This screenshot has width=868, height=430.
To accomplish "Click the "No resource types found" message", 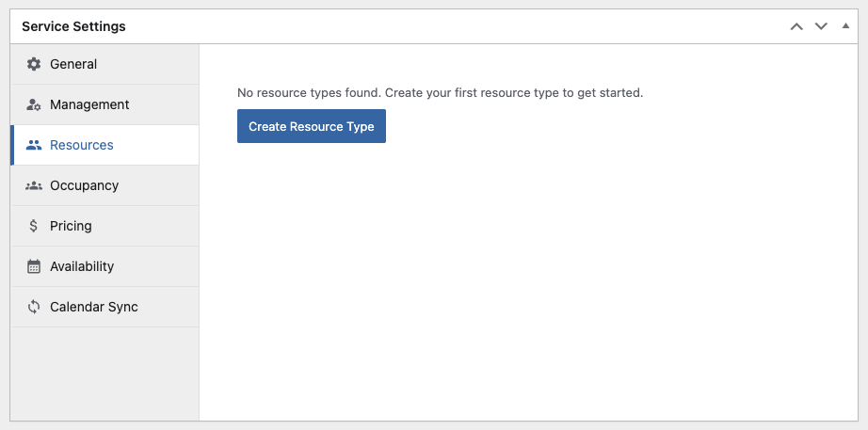I will coord(440,93).
